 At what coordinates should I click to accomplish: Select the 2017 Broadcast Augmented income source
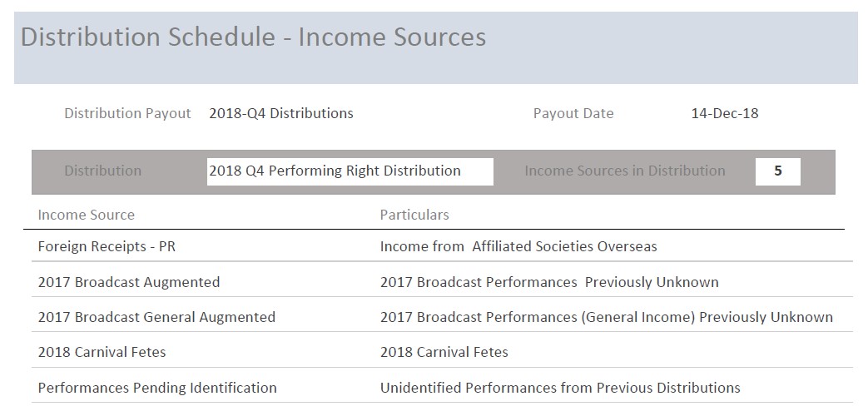[x=129, y=282]
